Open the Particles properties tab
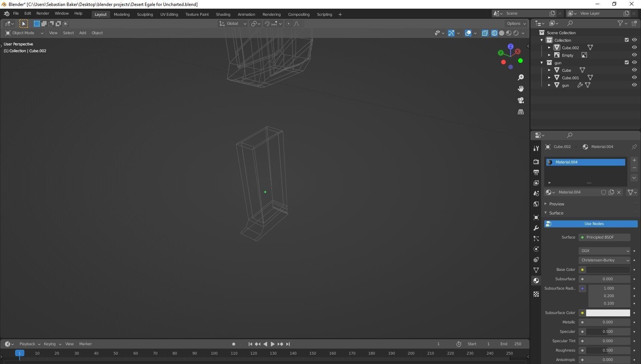Viewport: 641px width, 364px height. (x=536, y=239)
